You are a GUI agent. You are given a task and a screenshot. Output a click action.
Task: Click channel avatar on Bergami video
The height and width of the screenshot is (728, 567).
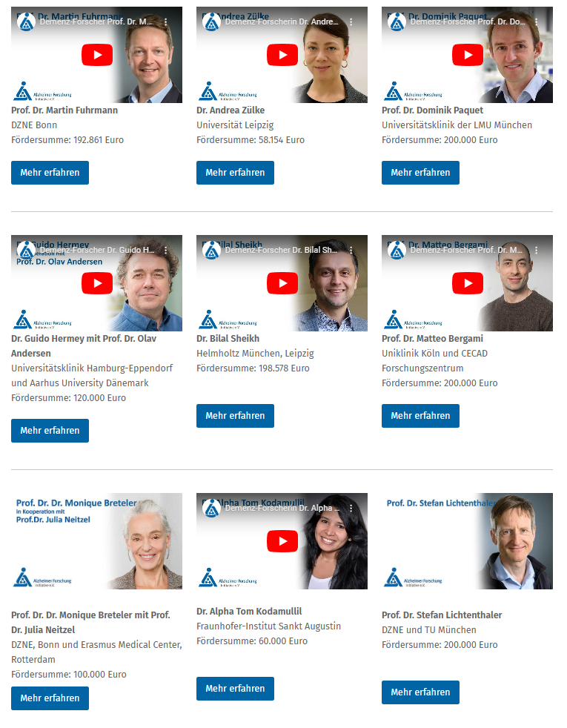point(397,251)
